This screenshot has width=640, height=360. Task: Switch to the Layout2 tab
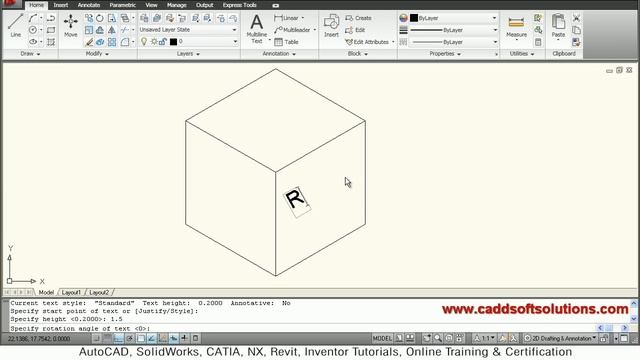pos(99,292)
